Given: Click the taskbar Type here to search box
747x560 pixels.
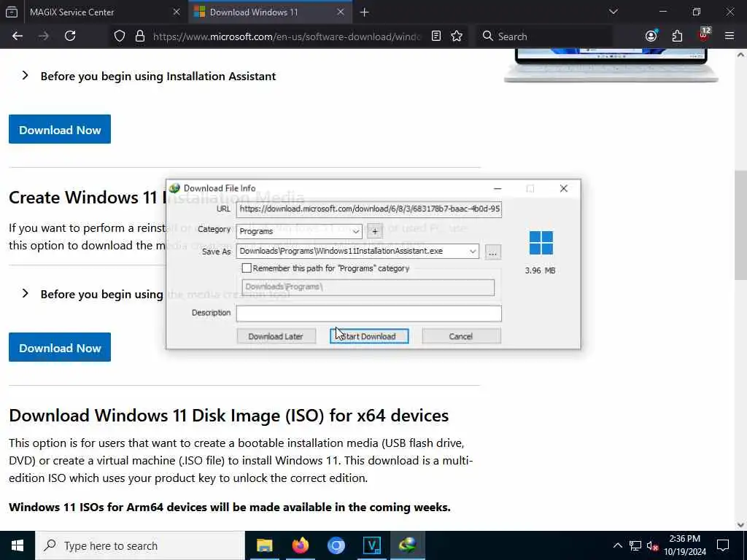Looking at the screenshot, I should [140, 545].
